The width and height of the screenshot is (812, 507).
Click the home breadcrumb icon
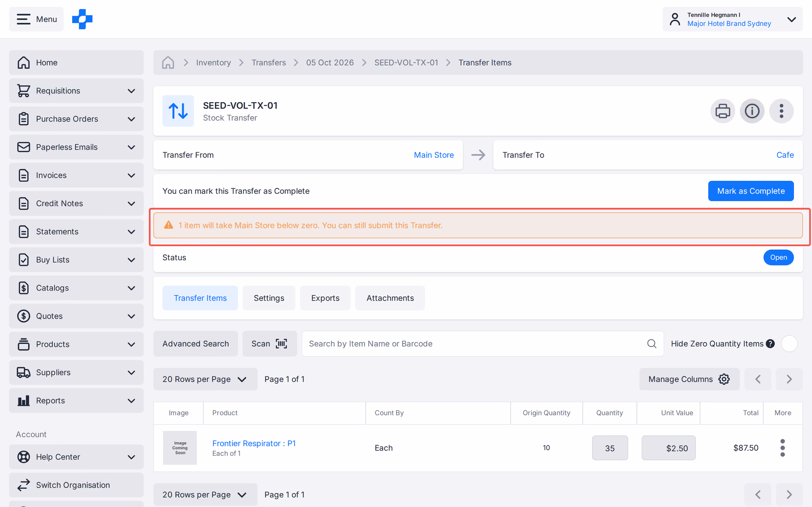168,62
